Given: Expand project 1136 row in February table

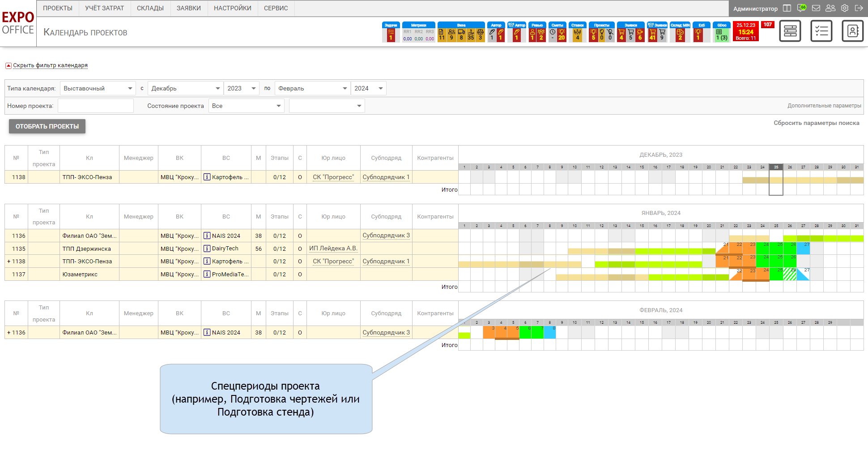Looking at the screenshot, I should 9,333.
